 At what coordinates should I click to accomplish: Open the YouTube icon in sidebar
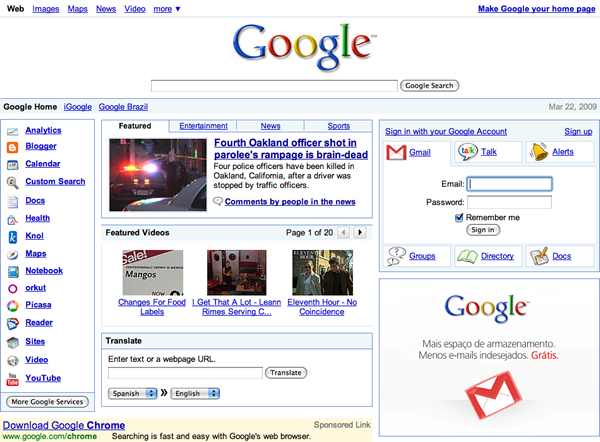[x=12, y=379]
